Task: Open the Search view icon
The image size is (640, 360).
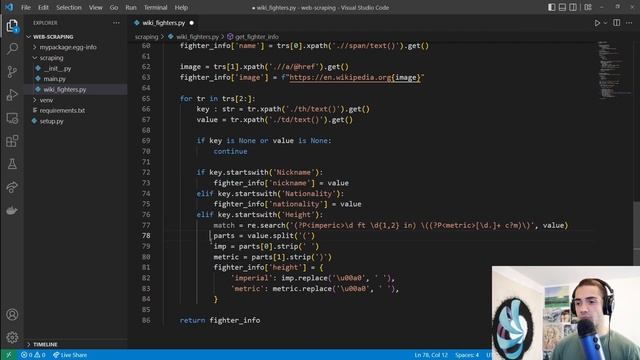Action: pos(12,49)
